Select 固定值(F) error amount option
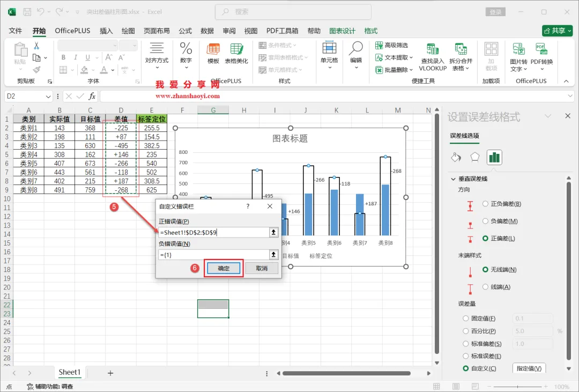Image resolution: width=579 pixels, height=392 pixels. tap(466, 318)
